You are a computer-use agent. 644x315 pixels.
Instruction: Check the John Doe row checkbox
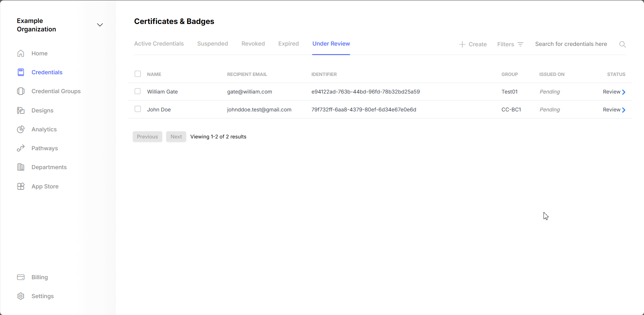[138, 109]
